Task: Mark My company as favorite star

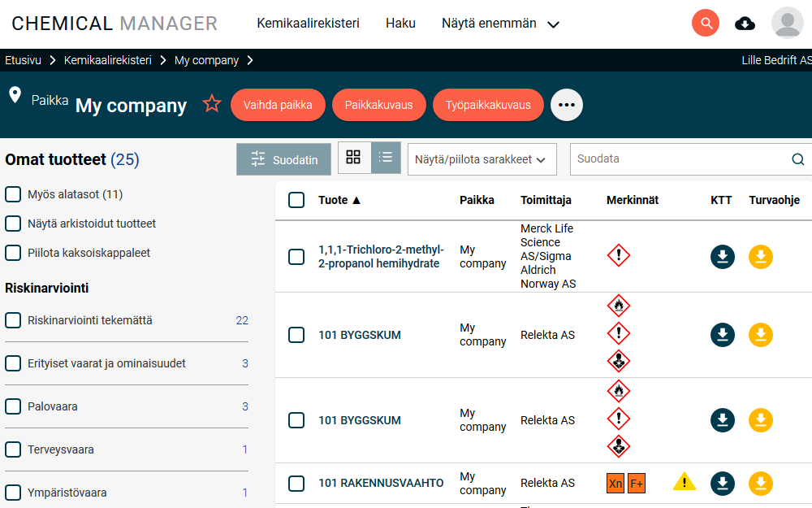Action: [x=212, y=104]
